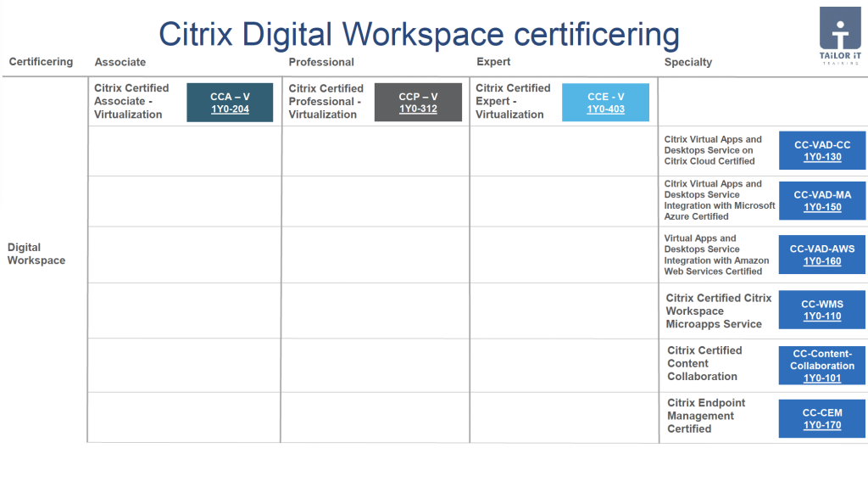This screenshot has width=868, height=487.
Task: Select Citrix Certified Professional - Virtualization text
Action: click(325, 102)
